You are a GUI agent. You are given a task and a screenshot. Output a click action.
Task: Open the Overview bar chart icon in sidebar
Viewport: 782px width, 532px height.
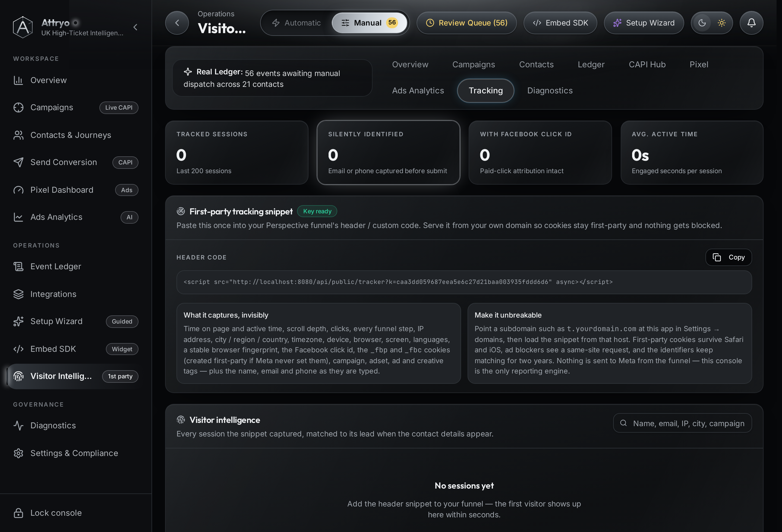coord(18,80)
